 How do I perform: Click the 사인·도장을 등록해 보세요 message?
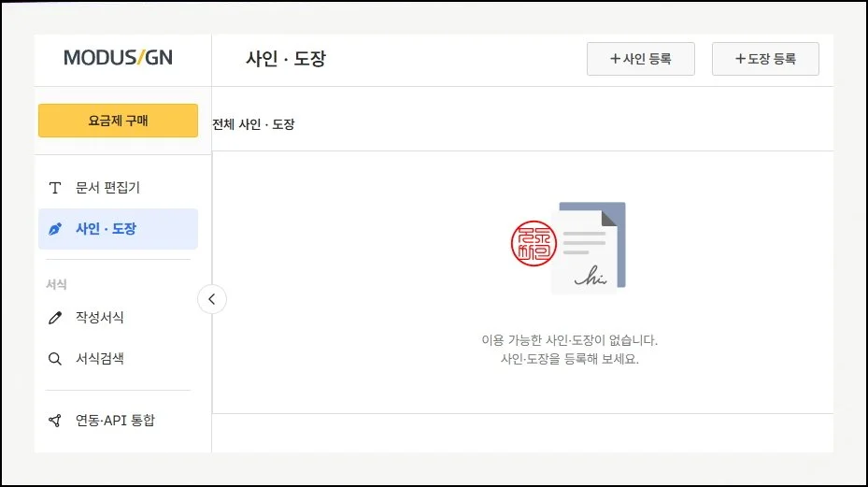(569, 360)
